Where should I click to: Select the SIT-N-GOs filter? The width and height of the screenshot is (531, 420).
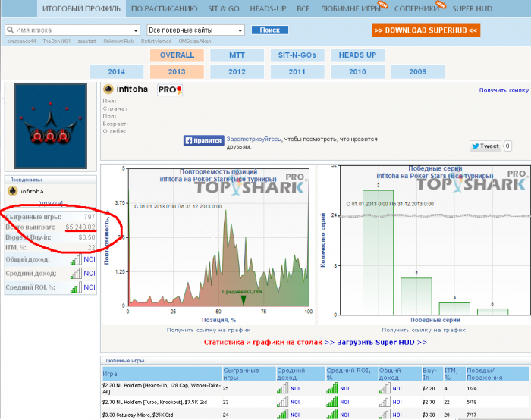tap(297, 55)
